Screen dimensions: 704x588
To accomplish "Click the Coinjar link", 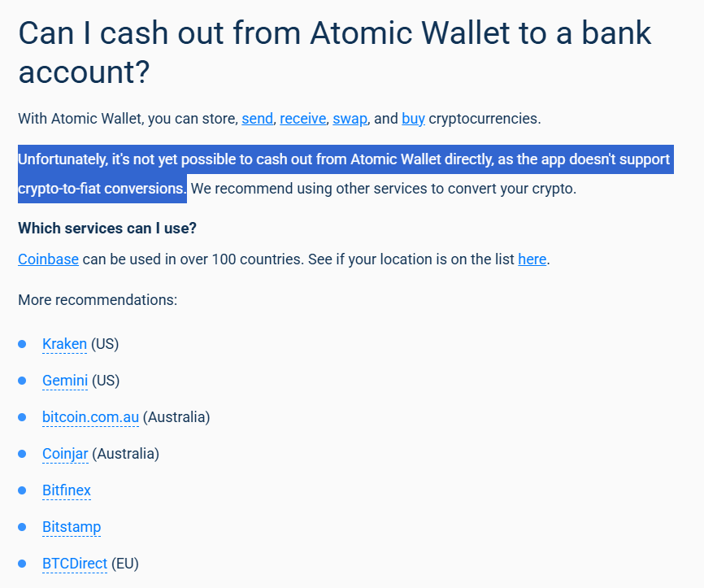I will (x=65, y=454).
